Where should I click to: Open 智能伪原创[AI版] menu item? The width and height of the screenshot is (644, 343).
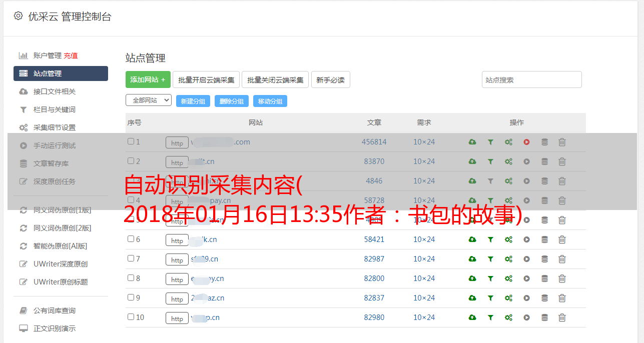[60, 246]
